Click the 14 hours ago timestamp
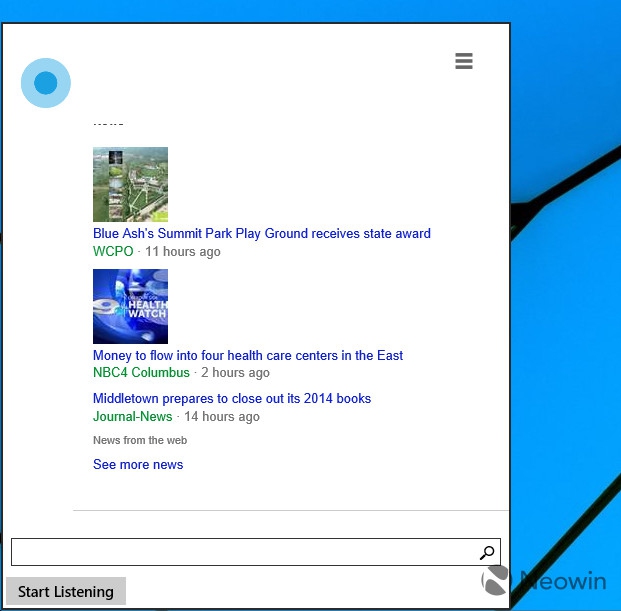Image resolution: width=621 pixels, height=611 pixels. tap(221, 416)
